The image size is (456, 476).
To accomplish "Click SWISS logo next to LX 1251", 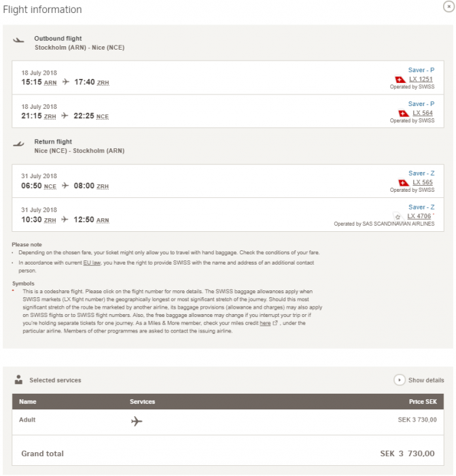I will pyautogui.click(x=400, y=80).
